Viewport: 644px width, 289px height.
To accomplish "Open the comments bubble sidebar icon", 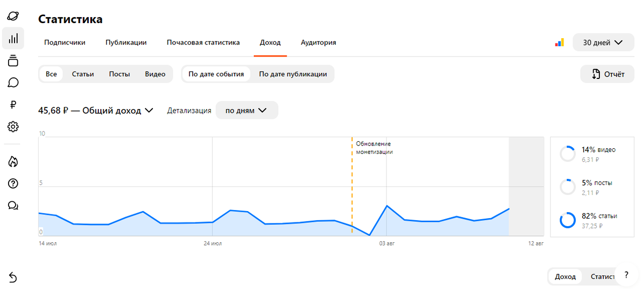I will coord(13,83).
